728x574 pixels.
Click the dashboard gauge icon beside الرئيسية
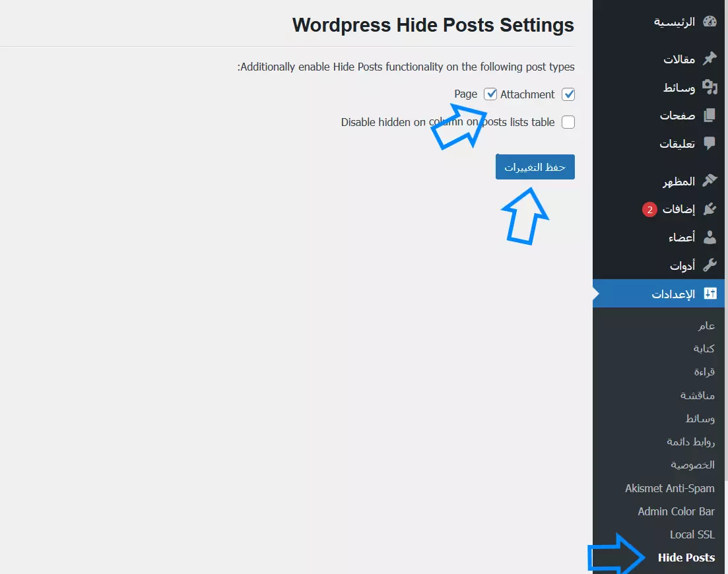coord(710,21)
